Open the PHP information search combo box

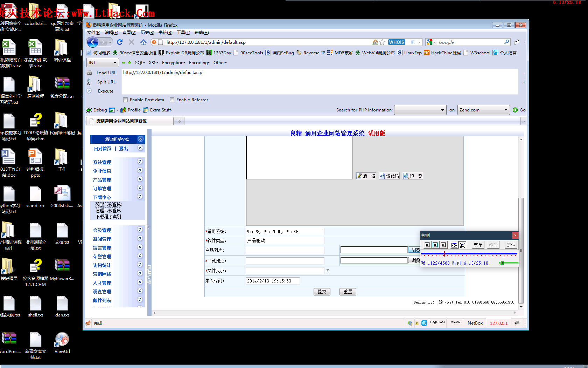420,110
